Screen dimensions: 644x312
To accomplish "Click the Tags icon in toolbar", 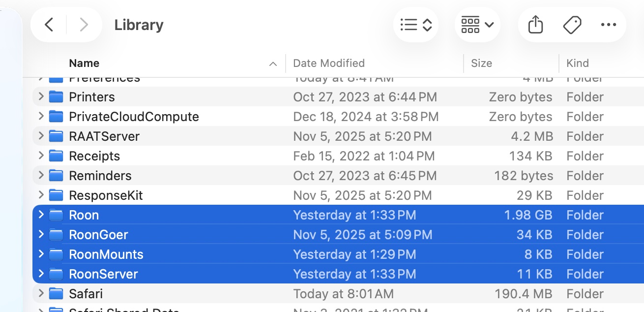I will (x=572, y=25).
